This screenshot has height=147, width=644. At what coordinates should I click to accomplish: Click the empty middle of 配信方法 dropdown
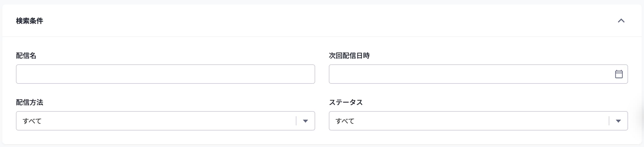[165, 121]
